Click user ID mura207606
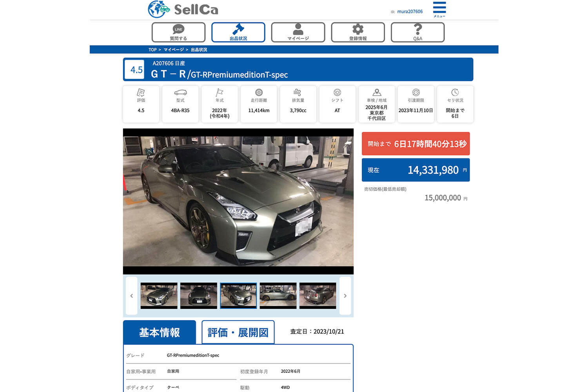Image resolution: width=588 pixels, height=392 pixels. 410,11
